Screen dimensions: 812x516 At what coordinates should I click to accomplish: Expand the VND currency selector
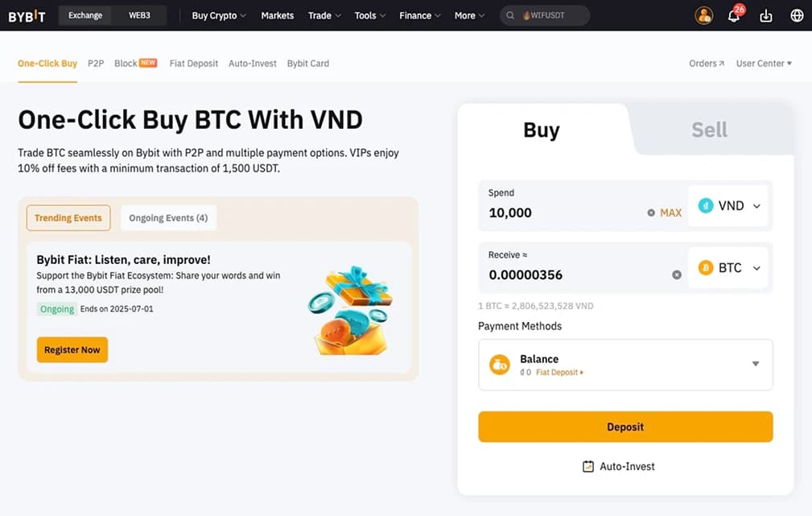[x=755, y=205]
